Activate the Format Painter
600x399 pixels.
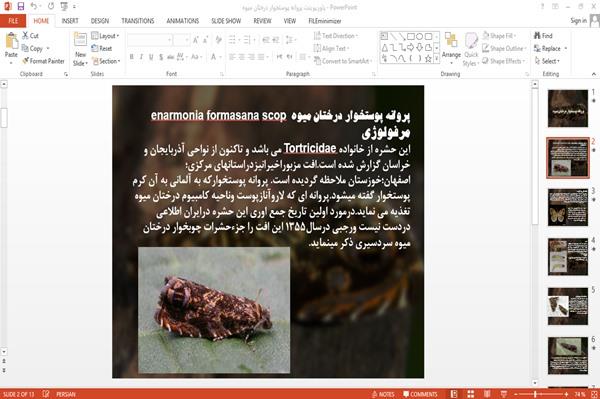43,61
